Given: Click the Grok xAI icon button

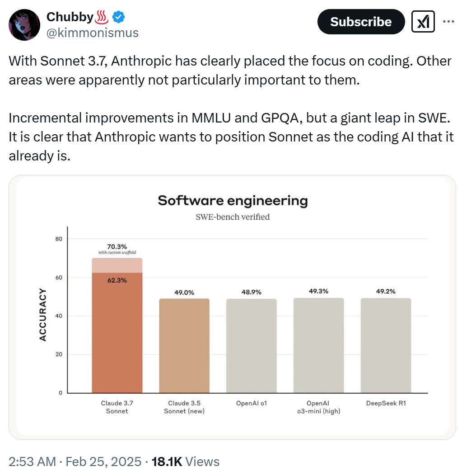Looking at the screenshot, I should coord(423,22).
